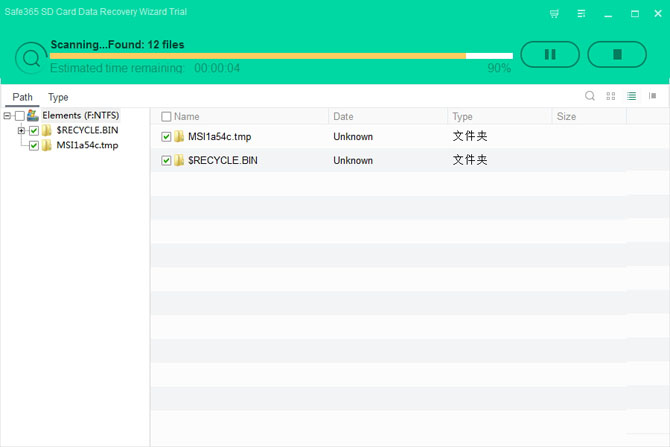The width and height of the screenshot is (670, 447).
Task: Open the shopping cart purchase icon
Action: (554, 14)
